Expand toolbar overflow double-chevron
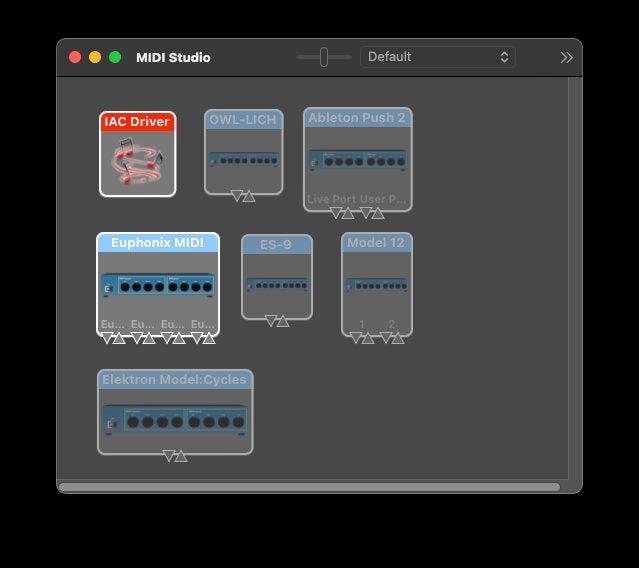The width and height of the screenshot is (639, 568). tap(566, 57)
